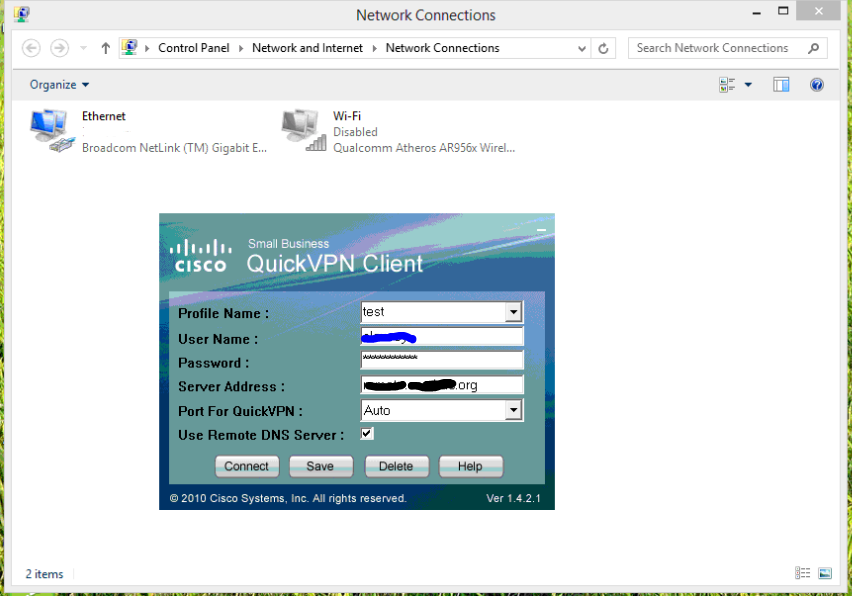Expand the arrow after Network and Internet

click(374, 48)
